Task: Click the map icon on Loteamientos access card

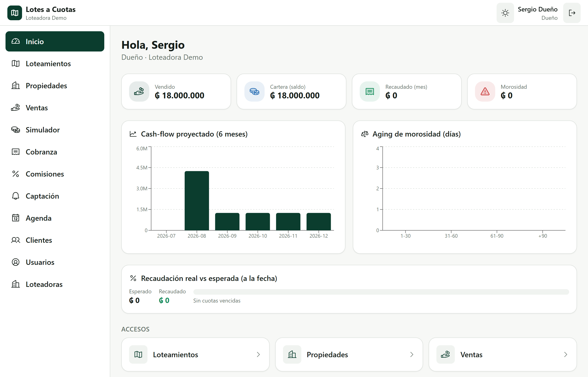Action: pos(138,354)
